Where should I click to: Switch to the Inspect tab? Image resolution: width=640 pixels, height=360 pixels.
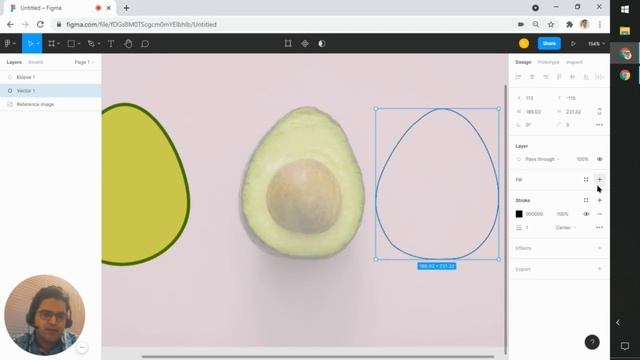pos(574,62)
